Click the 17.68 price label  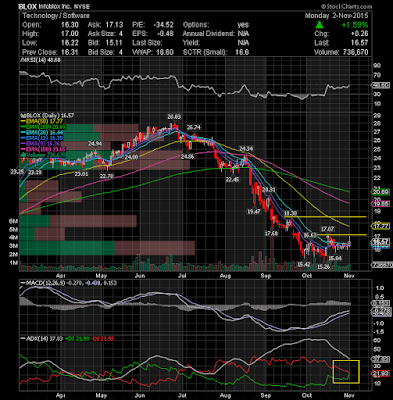pos(271,234)
